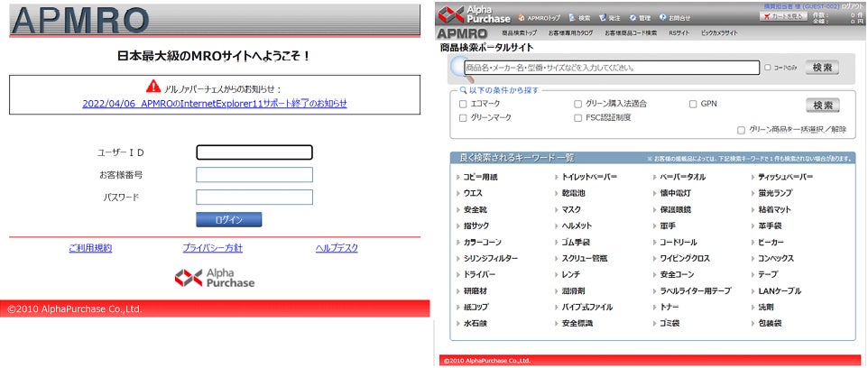Open the 発注 order icon
This screenshot has width=868, height=368.
pos(603,18)
